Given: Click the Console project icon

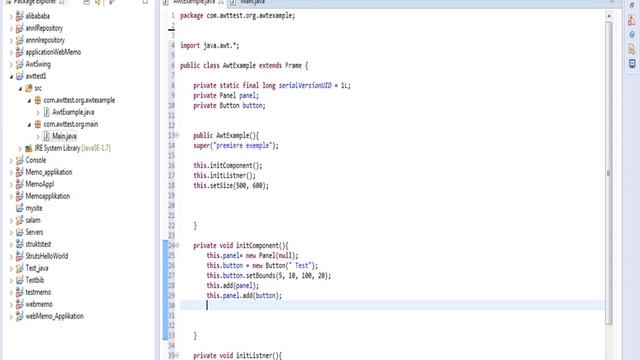Looking at the screenshot, I should pos(19,160).
